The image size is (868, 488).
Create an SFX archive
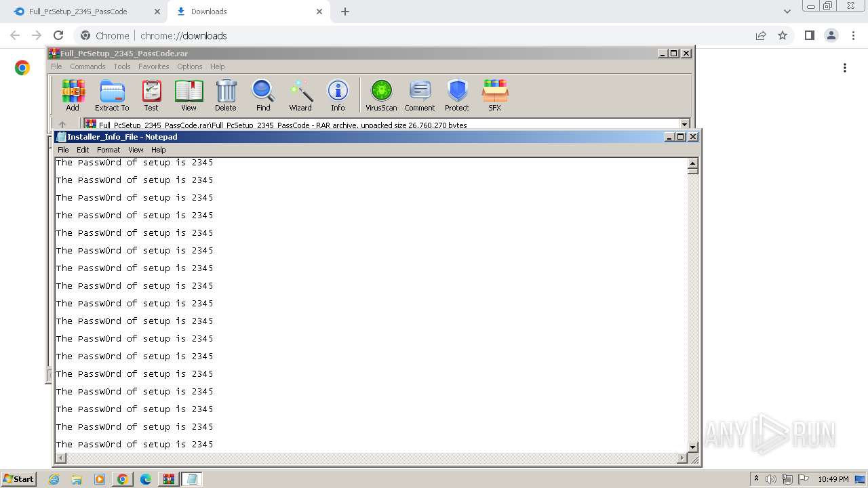tap(495, 96)
